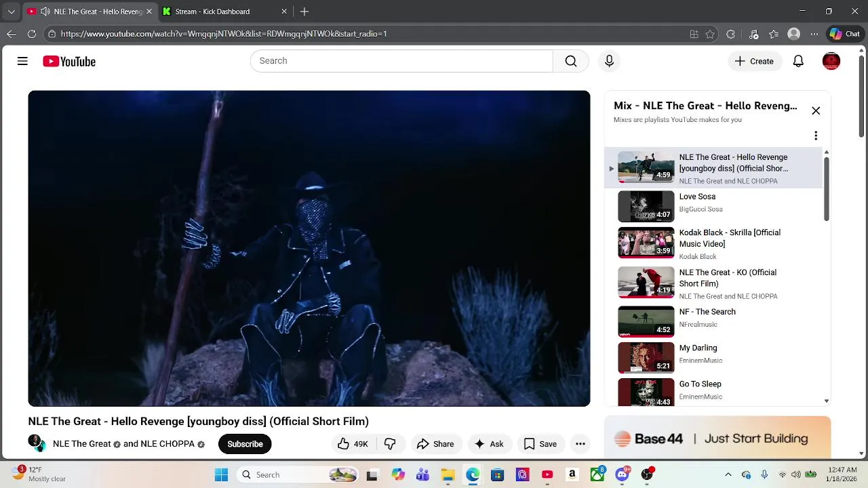868x488 pixels.
Task: Add this page to favorites star
Action: click(x=710, y=34)
